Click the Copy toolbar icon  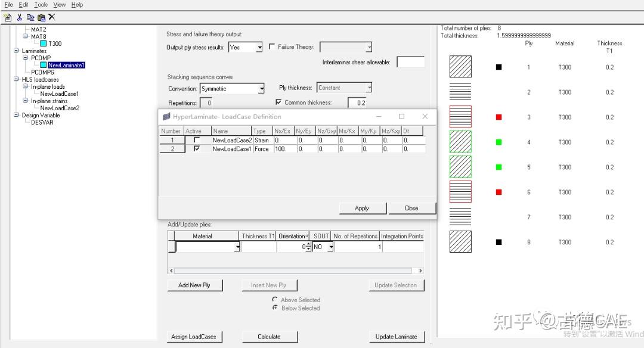point(30,17)
